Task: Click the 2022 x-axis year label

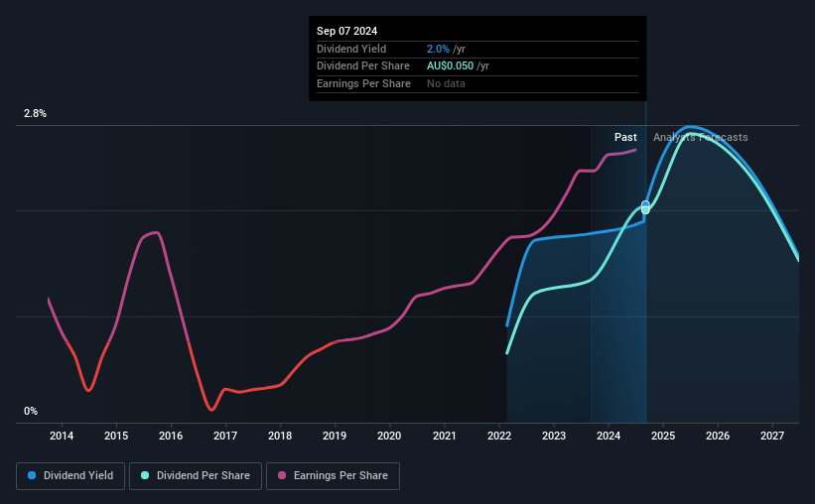Action: 499,436
